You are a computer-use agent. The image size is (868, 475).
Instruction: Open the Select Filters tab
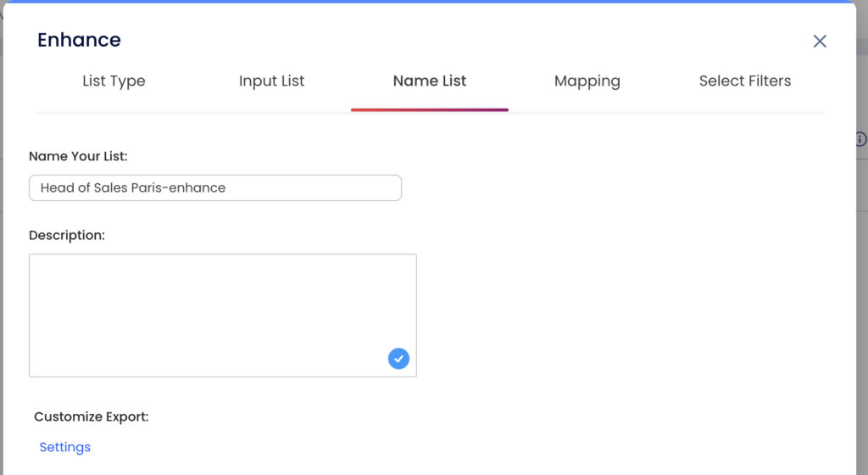744,81
